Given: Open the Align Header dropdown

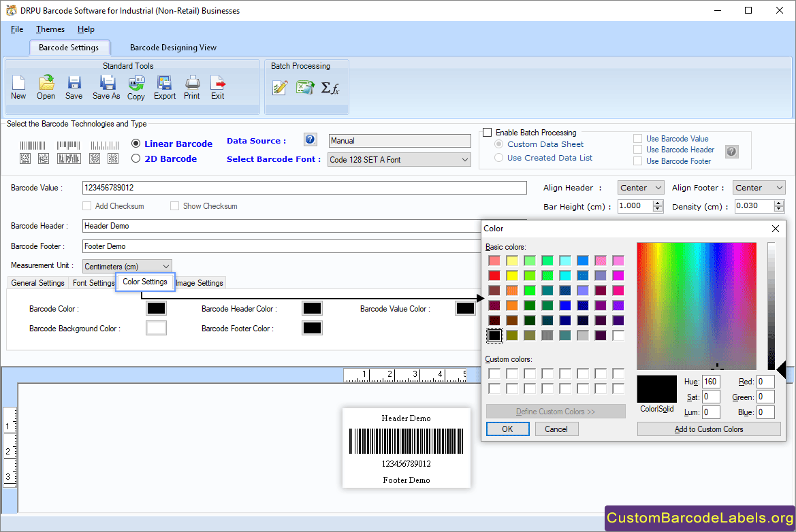Looking at the screenshot, I should pos(641,188).
